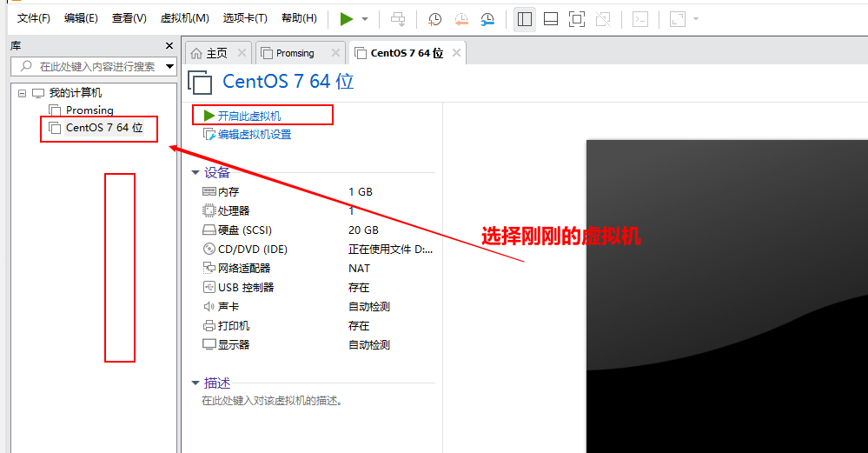
Task: Click the 打印机 printer device icon
Action: [x=209, y=326]
